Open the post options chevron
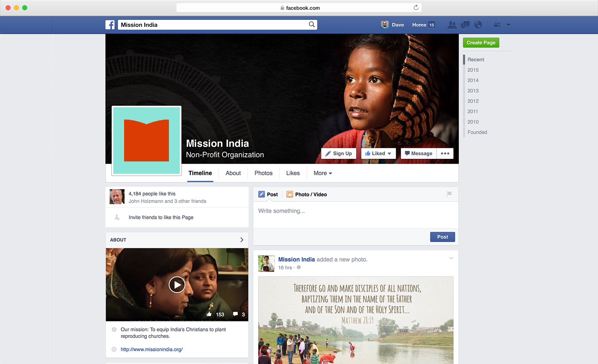This screenshot has height=364, width=598. tap(451, 258)
